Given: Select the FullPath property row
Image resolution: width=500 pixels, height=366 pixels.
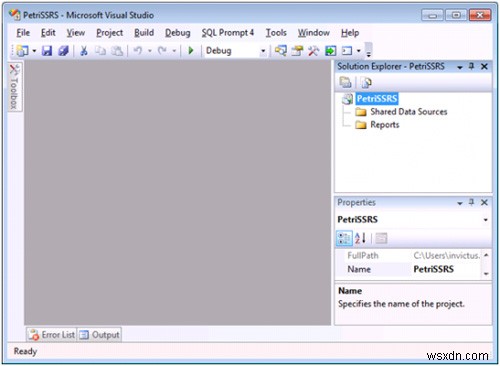Looking at the screenshot, I should tap(408, 256).
